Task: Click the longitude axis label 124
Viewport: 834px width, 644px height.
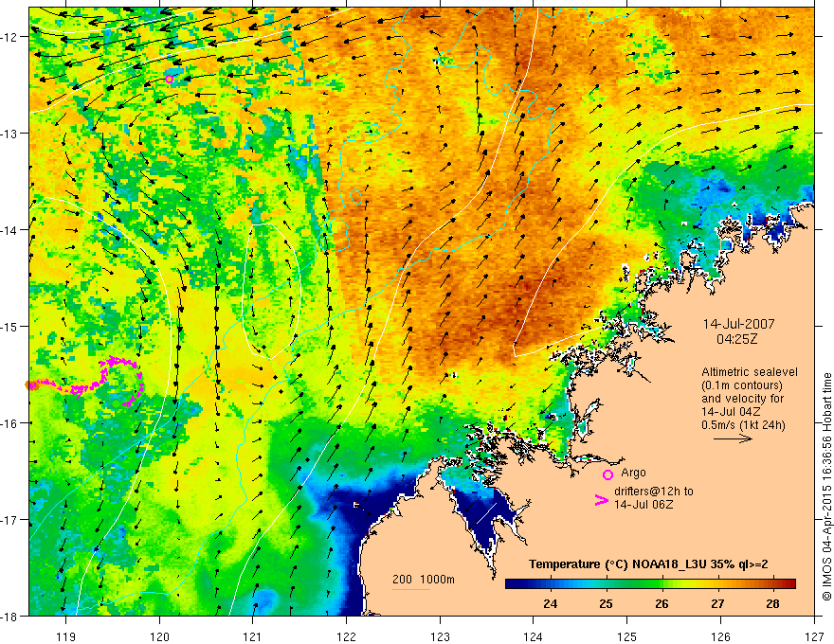Action: point(534,636)
